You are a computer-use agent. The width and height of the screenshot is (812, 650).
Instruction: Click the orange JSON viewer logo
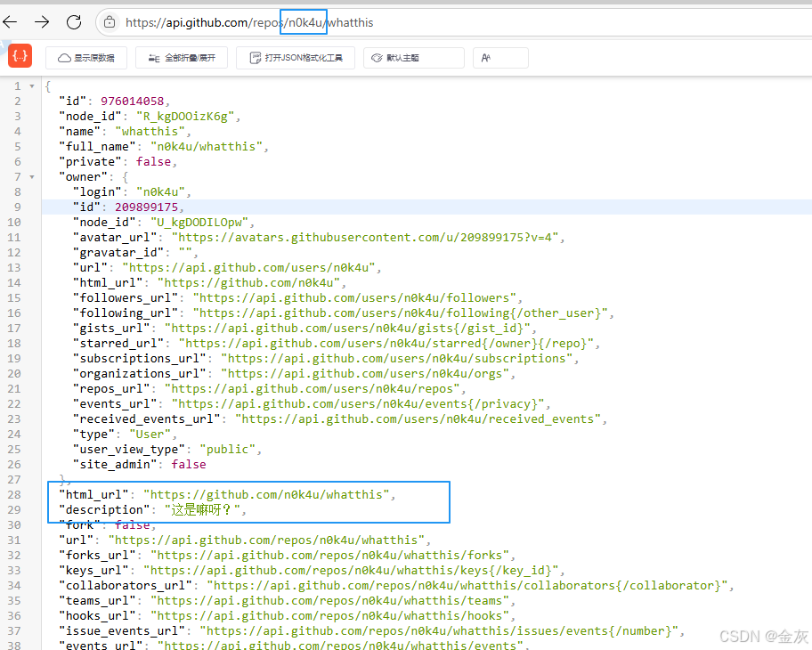[20, 56]
